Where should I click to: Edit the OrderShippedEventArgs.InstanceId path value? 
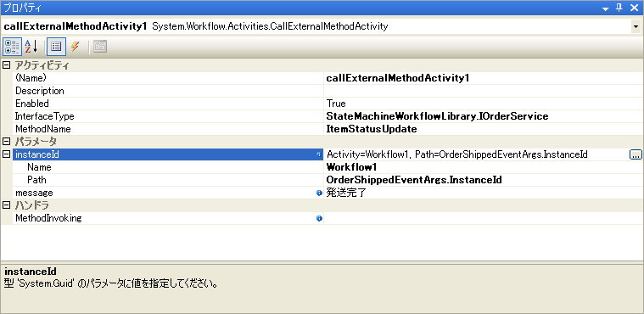414,180
